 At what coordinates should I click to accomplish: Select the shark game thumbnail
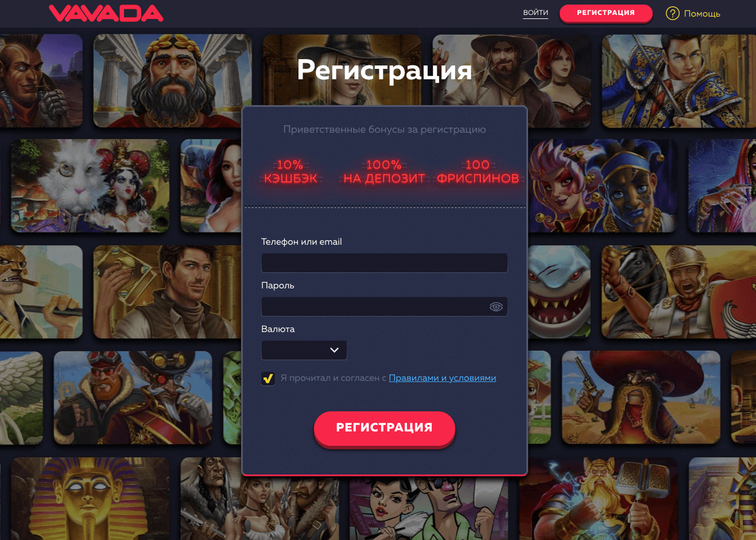tap(559, 292)
